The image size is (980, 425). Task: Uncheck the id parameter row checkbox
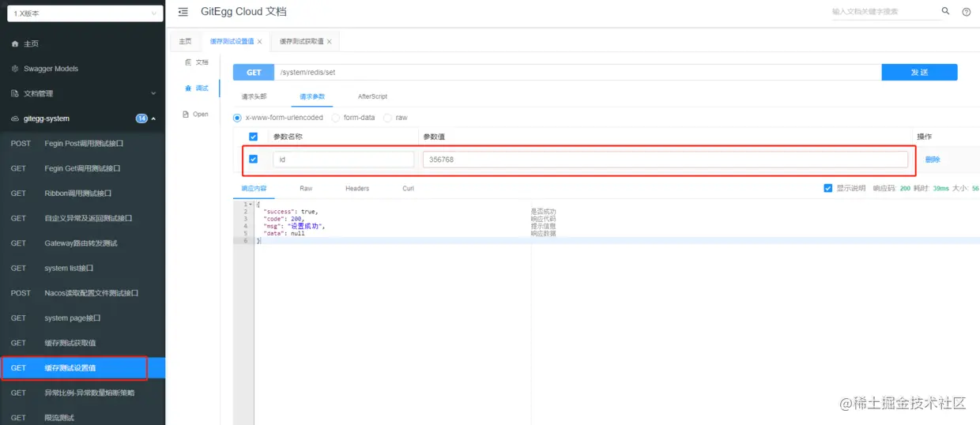click(253, 159)
